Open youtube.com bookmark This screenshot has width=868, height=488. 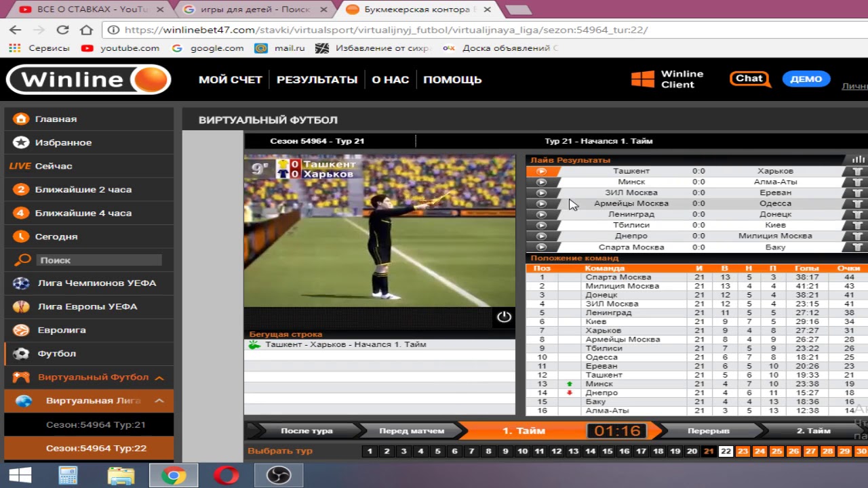(121, 48)
